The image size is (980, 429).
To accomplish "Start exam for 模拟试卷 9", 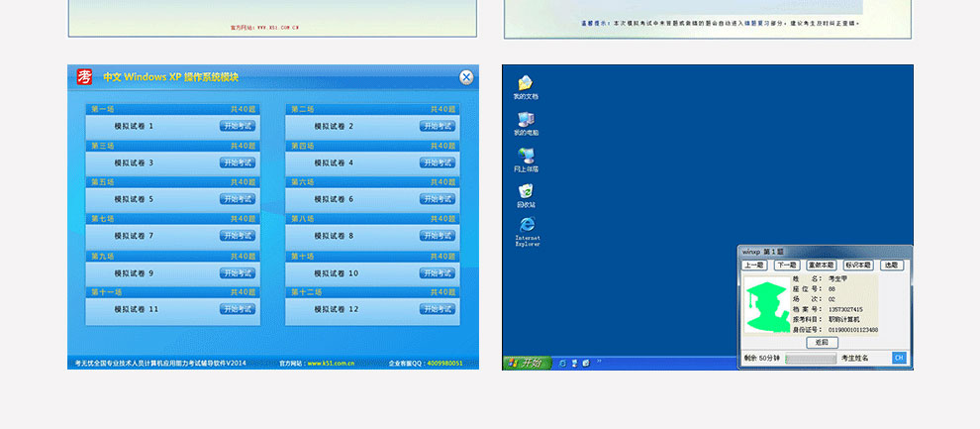I will pyautogui.click(x=238, y=273).
